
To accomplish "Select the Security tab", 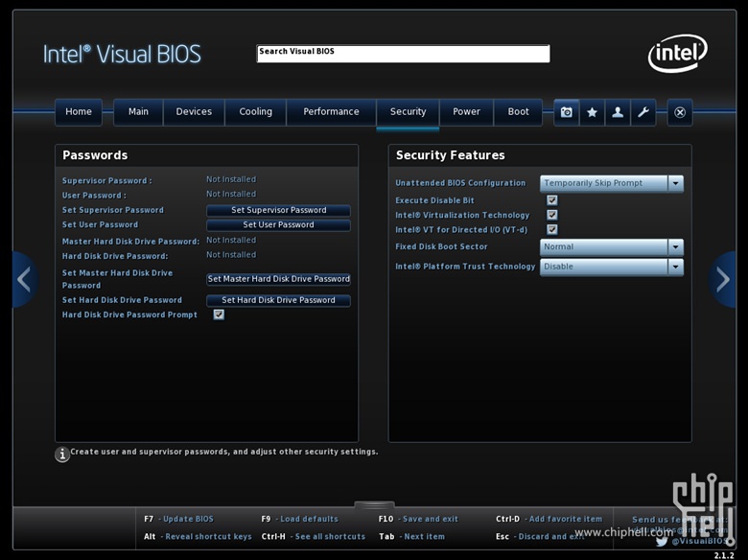I will tap(408, 111).
